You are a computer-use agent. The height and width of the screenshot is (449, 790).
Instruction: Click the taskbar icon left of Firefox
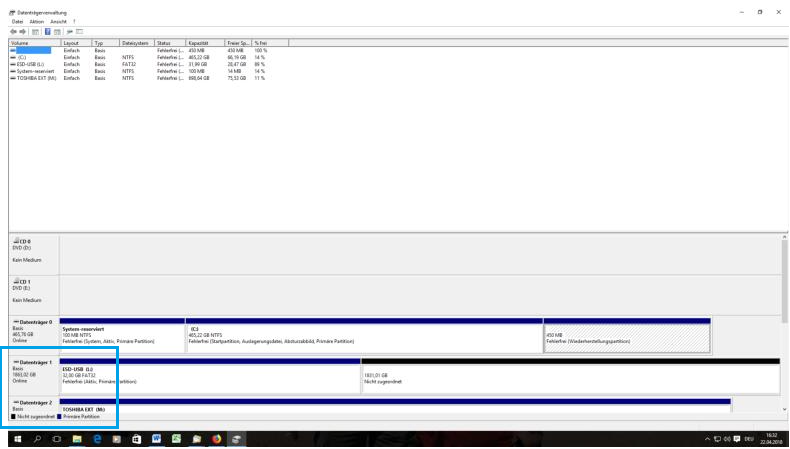click(x=196, y=439)
